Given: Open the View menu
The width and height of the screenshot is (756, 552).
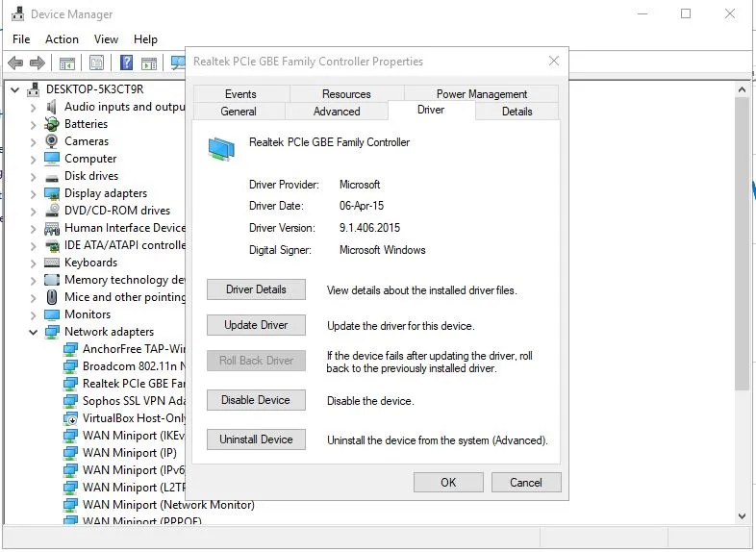Looking at the screenshot, I should coord(106,39).
